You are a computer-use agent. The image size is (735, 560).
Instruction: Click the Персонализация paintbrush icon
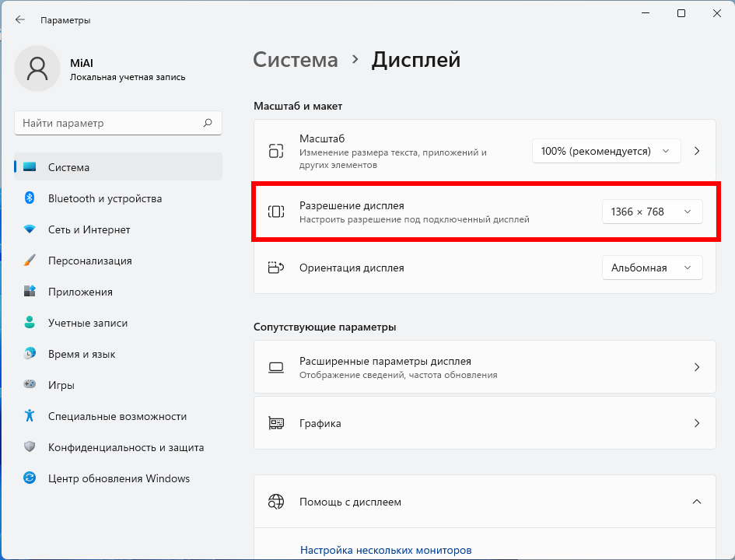(x=30, y=261)
